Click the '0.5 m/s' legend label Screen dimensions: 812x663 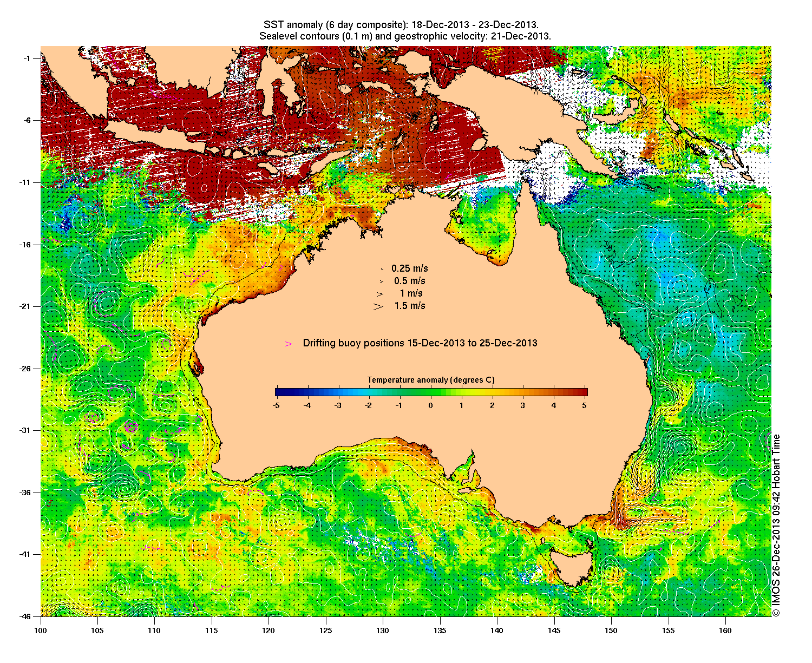410,281
